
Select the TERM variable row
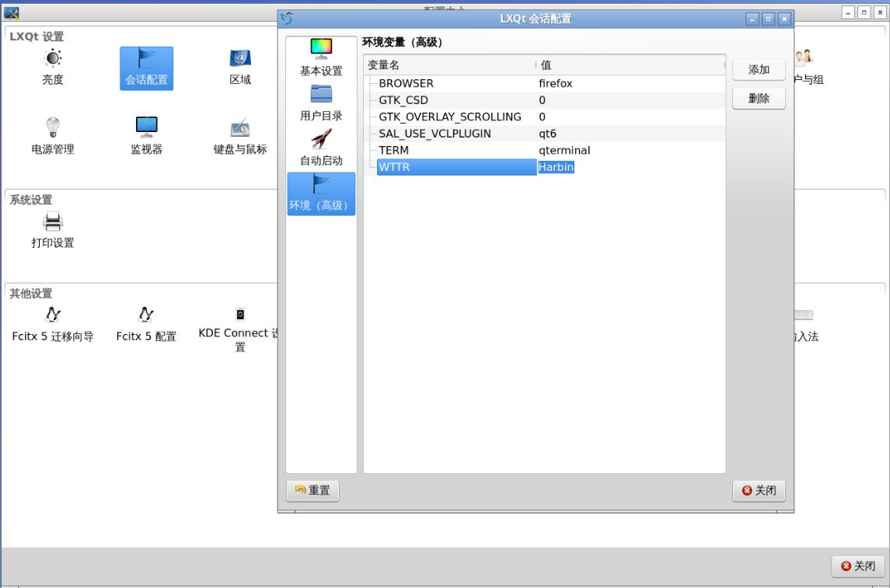point(545,150)
